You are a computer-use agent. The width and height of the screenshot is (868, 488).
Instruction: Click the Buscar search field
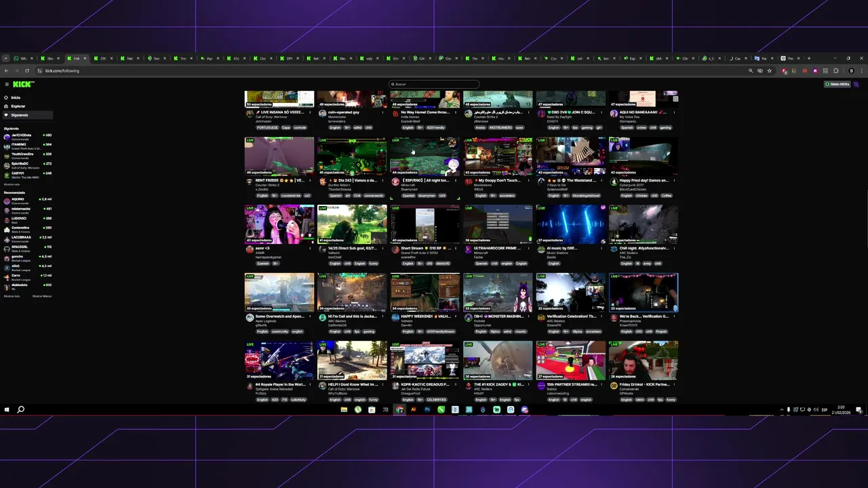coord(434,84)
